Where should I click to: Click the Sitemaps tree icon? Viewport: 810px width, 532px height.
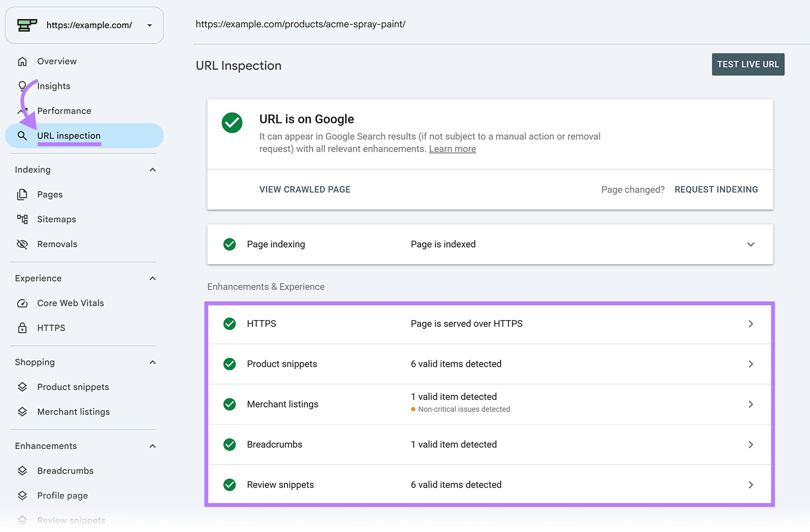click(x=22, y=219)
